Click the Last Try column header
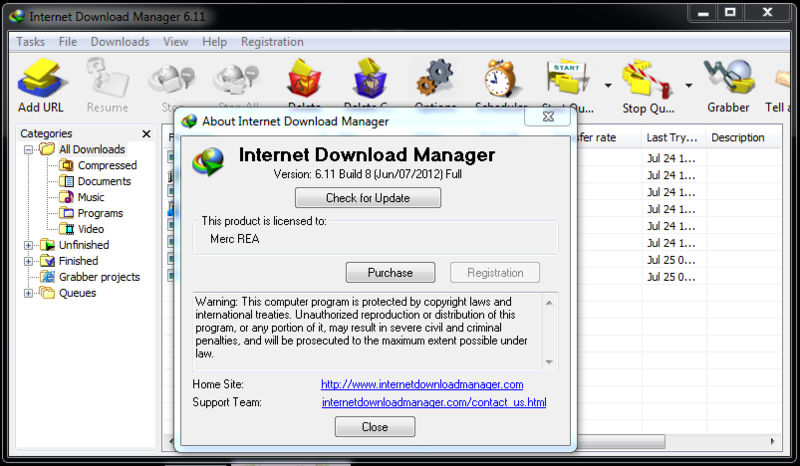The width and height of the screenshot is (800, 466). (673, 137)
